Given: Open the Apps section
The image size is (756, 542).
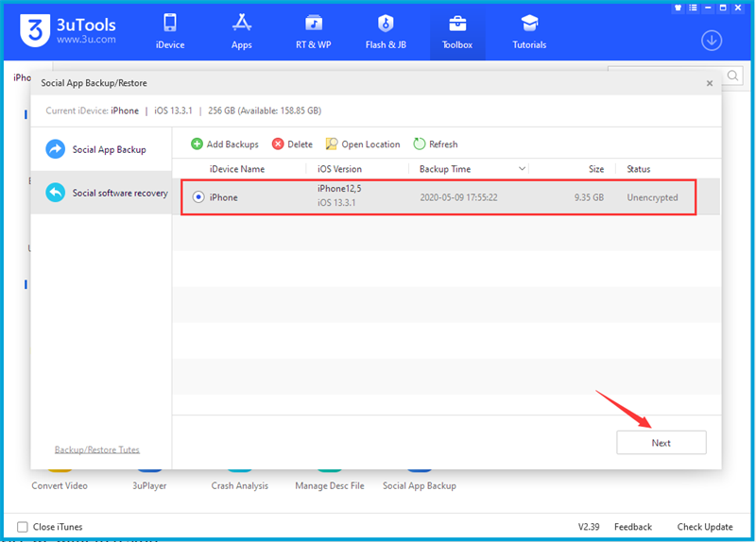Looking at the screenshot, I should coord(242,32).
